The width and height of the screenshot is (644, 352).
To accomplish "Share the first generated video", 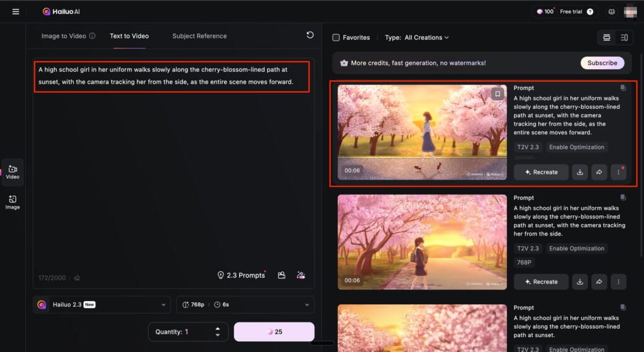I will [x=599, y=172].
